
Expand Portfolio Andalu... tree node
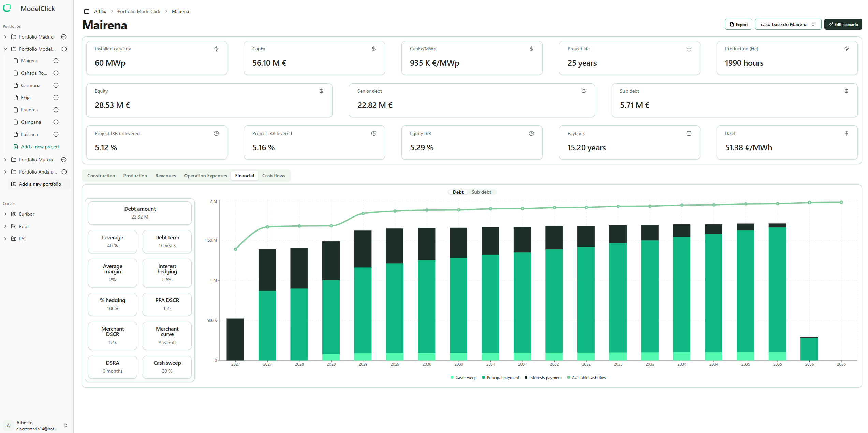5,172
